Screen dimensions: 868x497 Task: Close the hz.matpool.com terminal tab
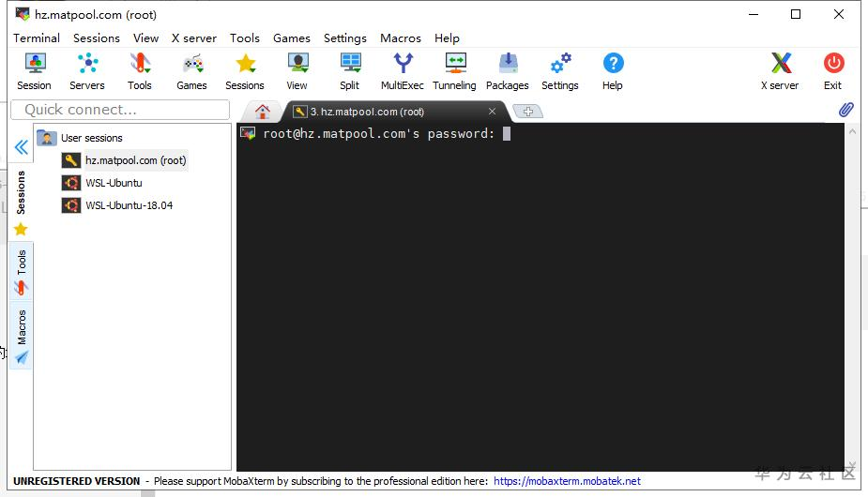click(492, 112)
